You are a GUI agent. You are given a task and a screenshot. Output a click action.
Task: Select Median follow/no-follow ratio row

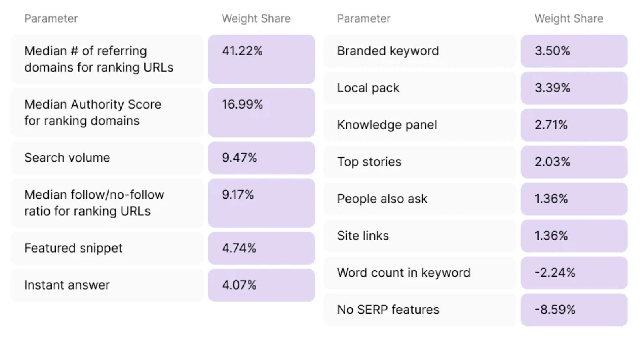point(107,203)
